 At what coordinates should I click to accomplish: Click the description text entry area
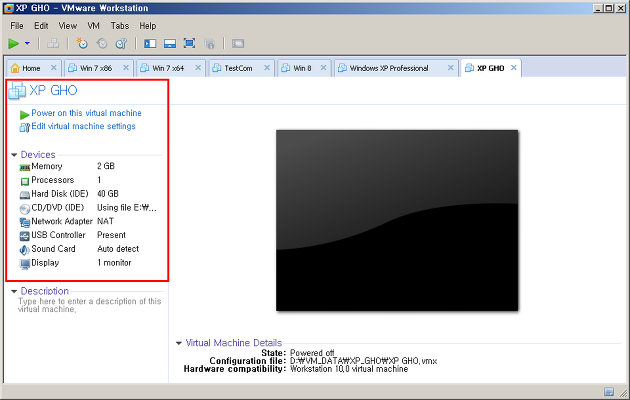pyautogui.click(x=89, y=305)
